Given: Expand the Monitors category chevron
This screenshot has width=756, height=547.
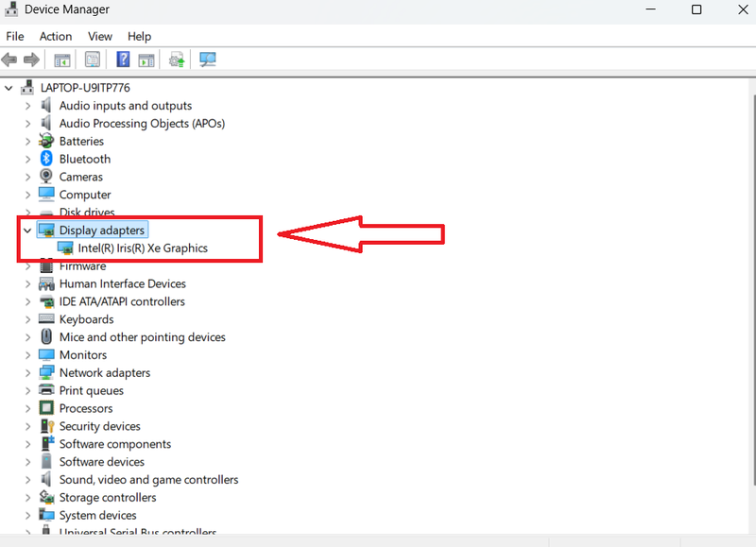Looking at the screenshot, I should [27, 355].
